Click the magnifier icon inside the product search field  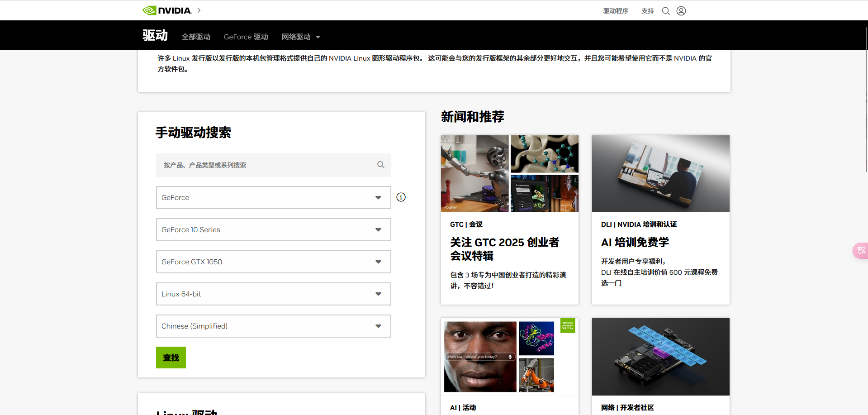tap(381, 165)
